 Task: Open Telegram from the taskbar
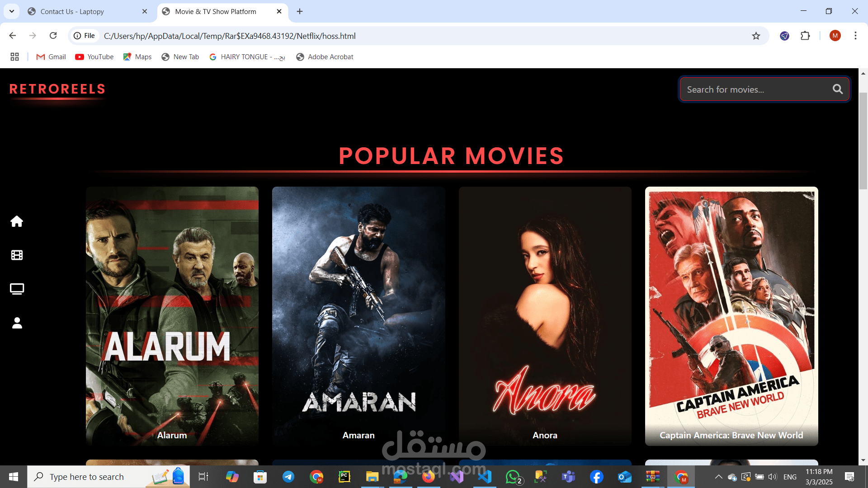tap(288, 477)
